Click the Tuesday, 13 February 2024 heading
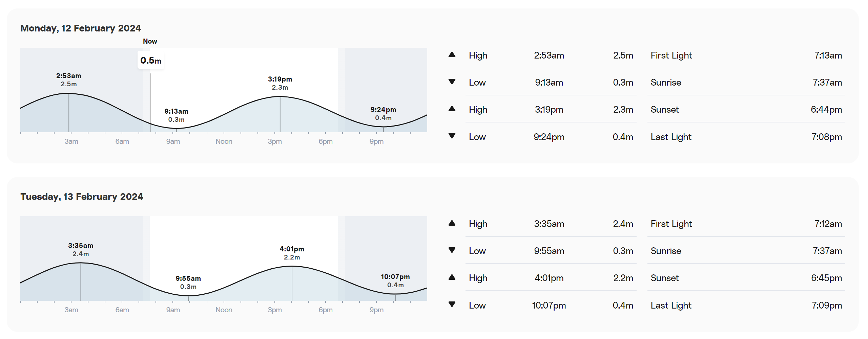 click(82, 197)
